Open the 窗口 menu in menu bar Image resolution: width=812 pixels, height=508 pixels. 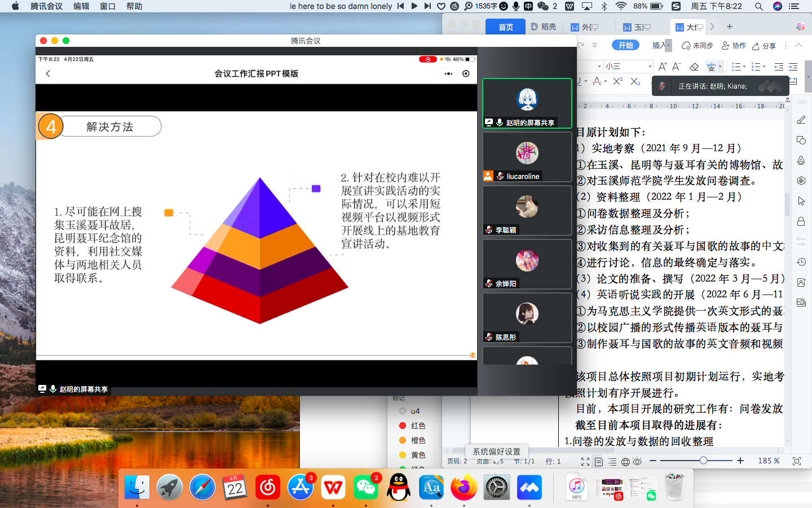(x=107, y=6)
